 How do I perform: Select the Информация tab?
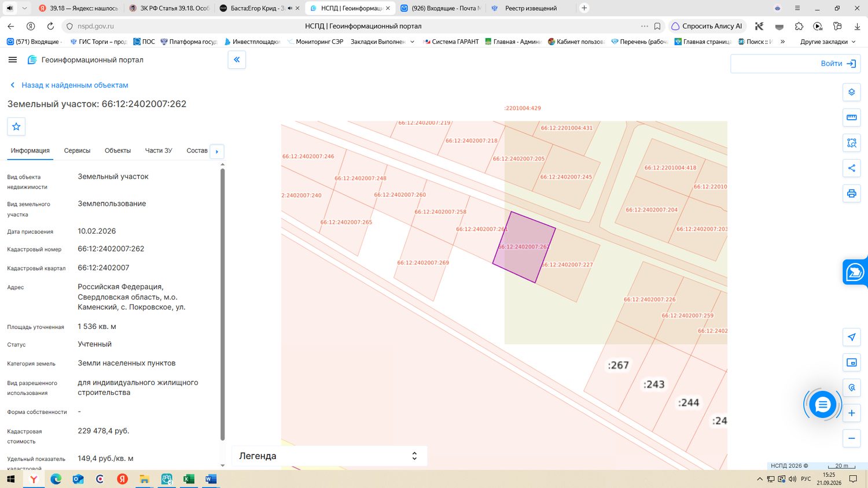(x=30, y=150)
